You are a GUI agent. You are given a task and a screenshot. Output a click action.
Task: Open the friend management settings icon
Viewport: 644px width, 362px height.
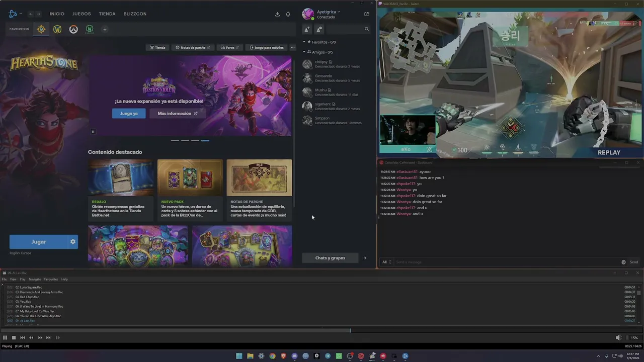tap(319, 29)
